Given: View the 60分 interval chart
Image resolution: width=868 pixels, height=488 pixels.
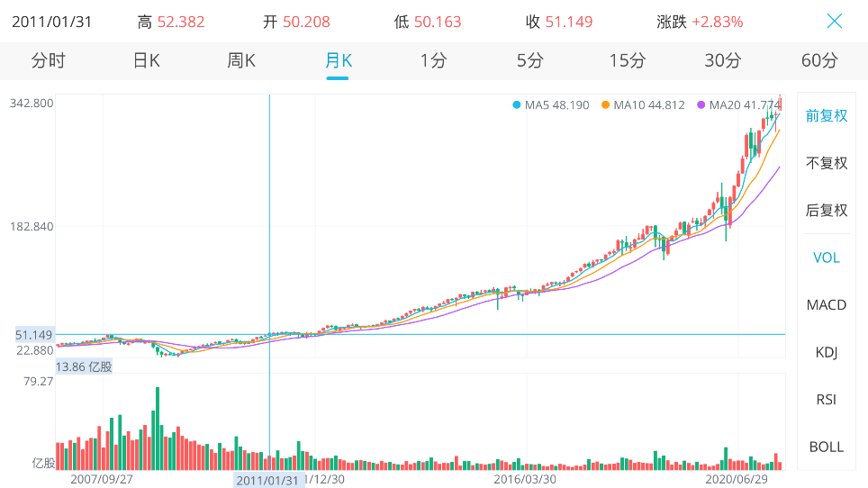Looking at the screenshot, I should point(818,61).
